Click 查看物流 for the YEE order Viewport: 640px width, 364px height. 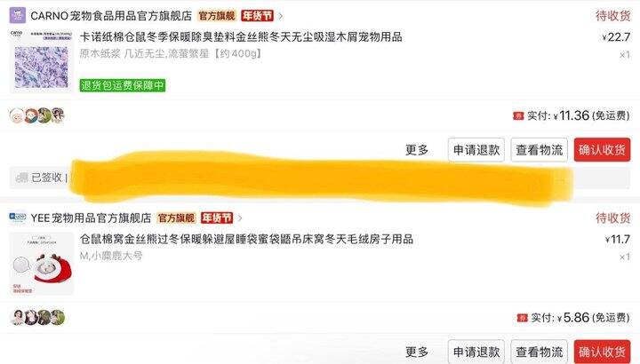540,352
